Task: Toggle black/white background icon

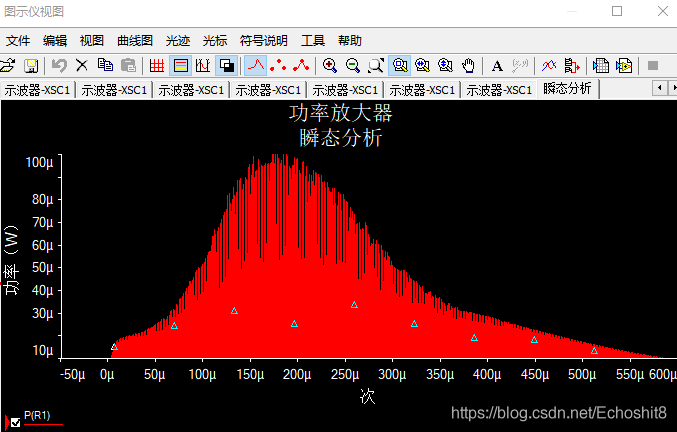Action: point(227,66)
